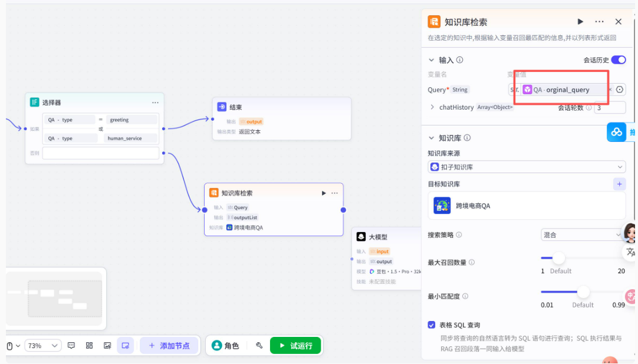Add a target knowledge base with plus button

pyautogui.click(x=619, y=184)
